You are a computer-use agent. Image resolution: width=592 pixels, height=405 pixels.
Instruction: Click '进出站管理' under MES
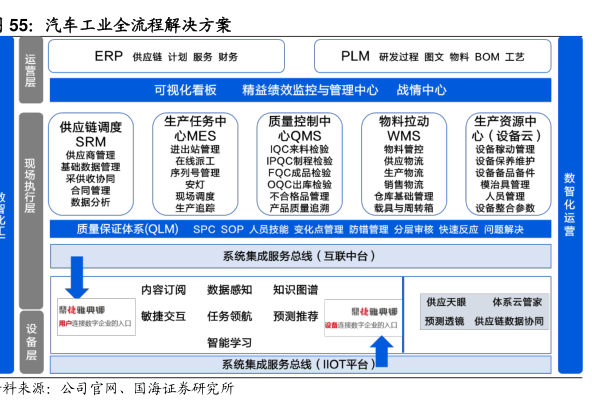pyautogui.click(x=195, y=149)
